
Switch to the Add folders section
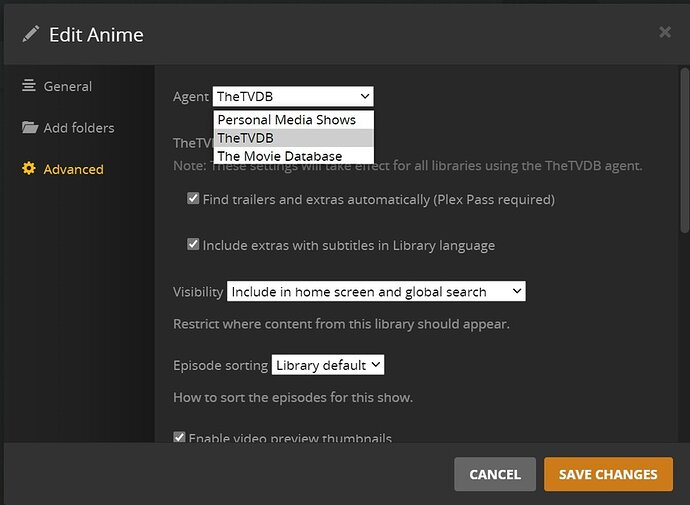point(79,128)
